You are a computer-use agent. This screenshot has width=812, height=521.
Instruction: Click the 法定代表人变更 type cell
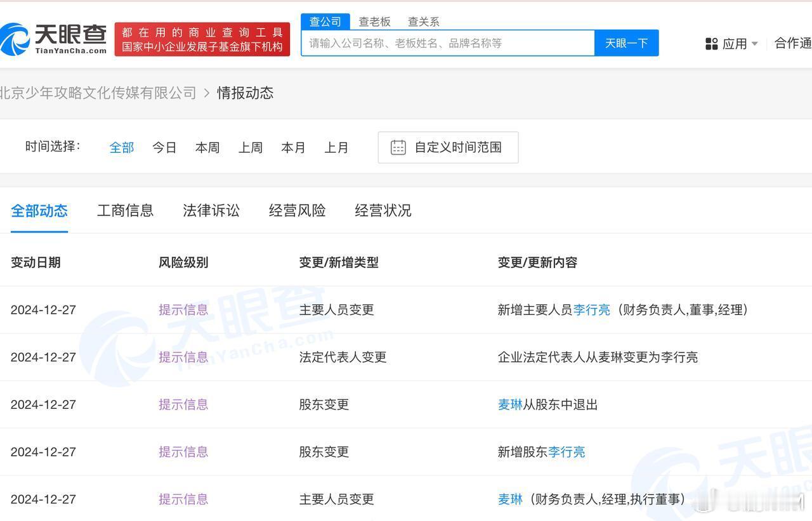point(343,357)
